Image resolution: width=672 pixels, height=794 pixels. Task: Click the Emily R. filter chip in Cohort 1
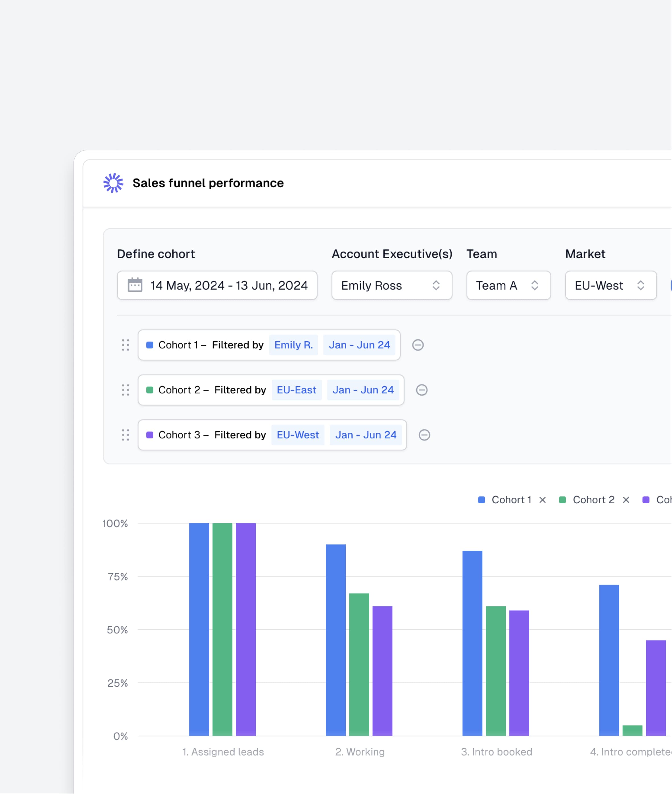point(293,345)
